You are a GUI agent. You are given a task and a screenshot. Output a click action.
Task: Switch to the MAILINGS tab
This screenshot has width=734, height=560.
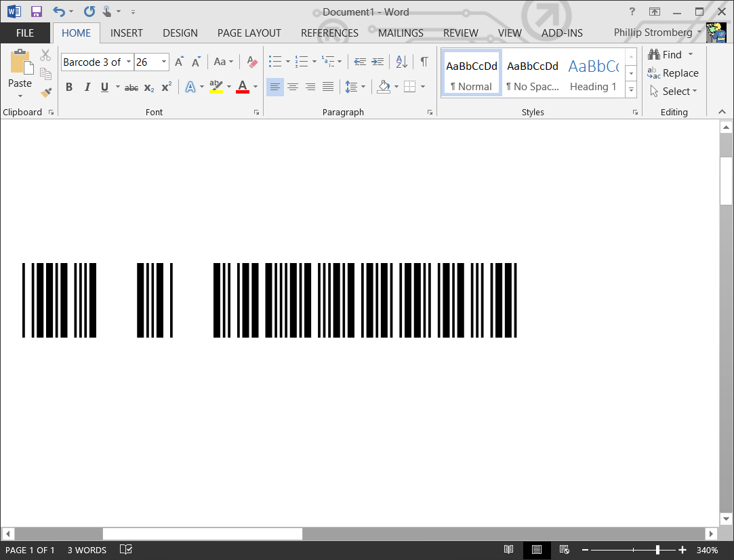[x=401, y=33]
